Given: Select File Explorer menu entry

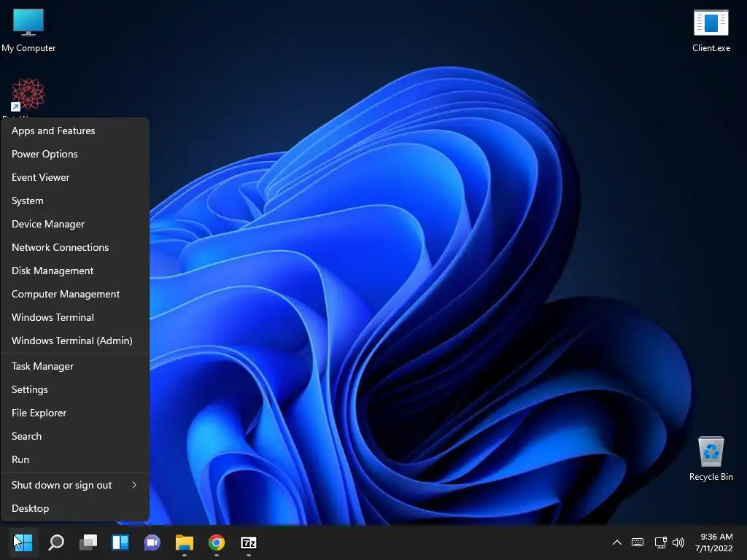Looking at the screenshot, I should [x=75, y=413].
